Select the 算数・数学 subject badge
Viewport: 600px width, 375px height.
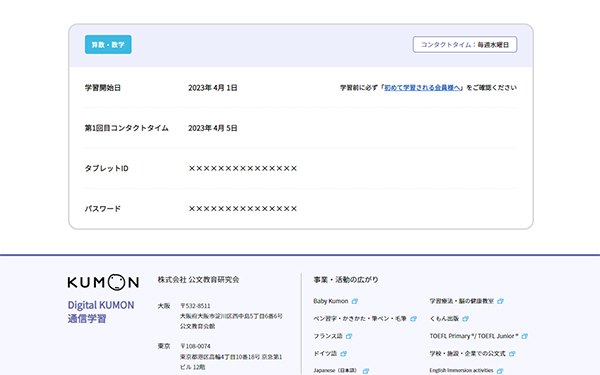[x=108, y=44]
